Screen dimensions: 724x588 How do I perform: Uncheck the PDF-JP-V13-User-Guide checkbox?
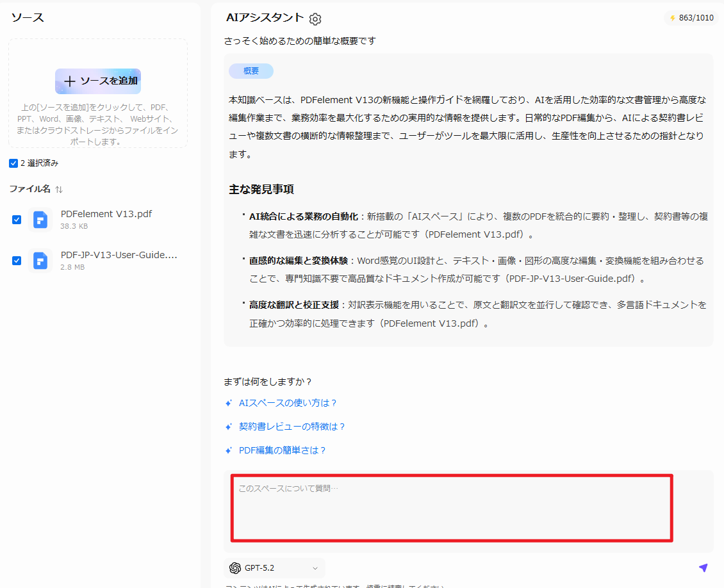[17, 261]
